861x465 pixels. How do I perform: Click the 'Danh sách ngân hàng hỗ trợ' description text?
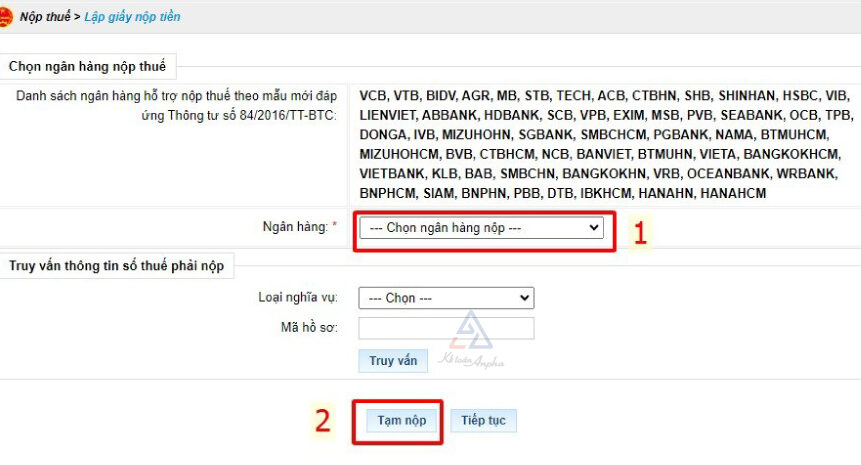176,105
